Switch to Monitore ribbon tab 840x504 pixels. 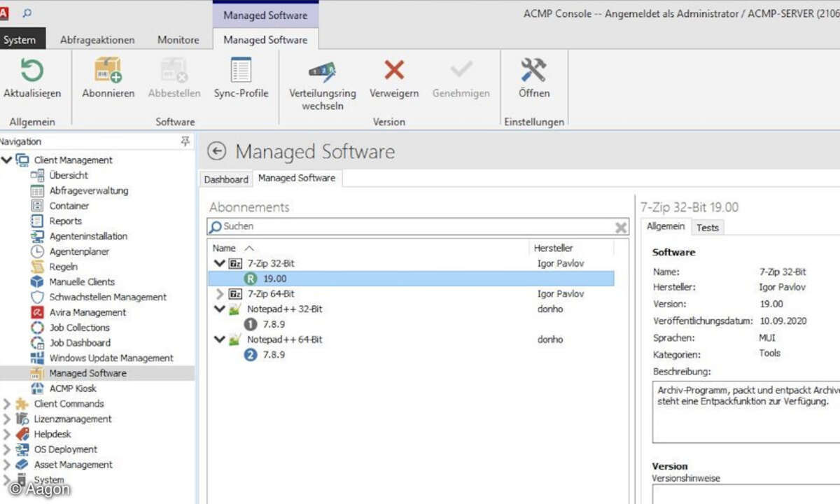(178, 40)
